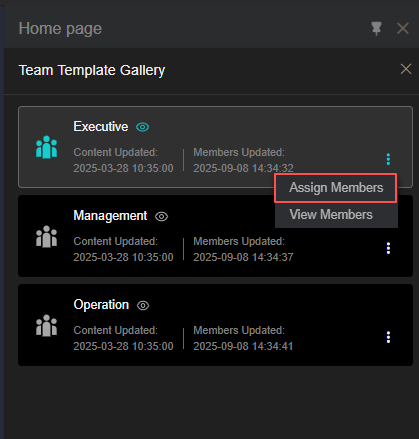
Task: Click the Operation card Members Updated timestamp
Action: click(x=243, y=346)
